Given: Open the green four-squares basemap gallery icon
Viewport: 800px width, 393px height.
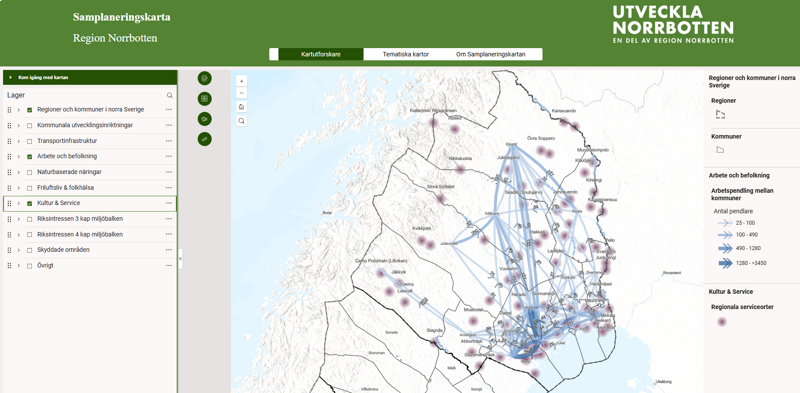Looking at the screenshot, I should click(205, 99).
